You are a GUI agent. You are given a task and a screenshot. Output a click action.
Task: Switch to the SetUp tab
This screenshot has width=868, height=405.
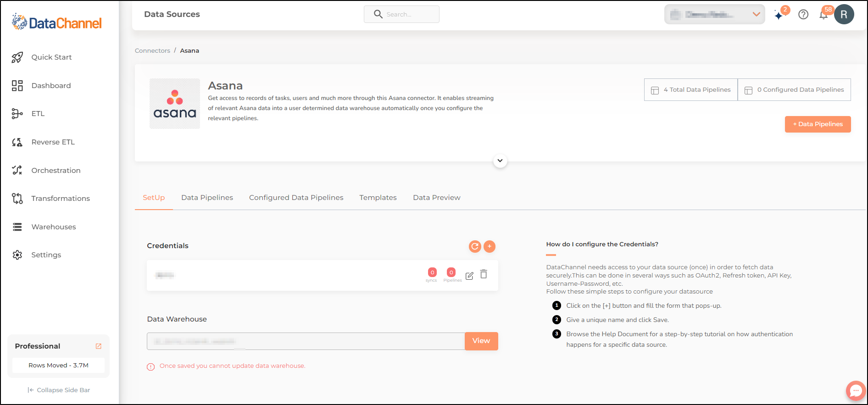coord(154,198)
